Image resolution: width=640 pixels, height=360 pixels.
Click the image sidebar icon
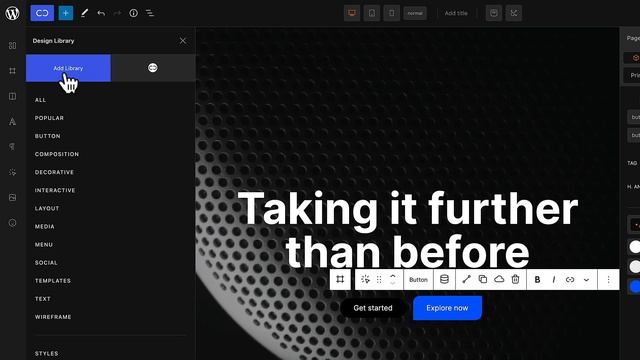pyautogui.click(x=13, y=198)
